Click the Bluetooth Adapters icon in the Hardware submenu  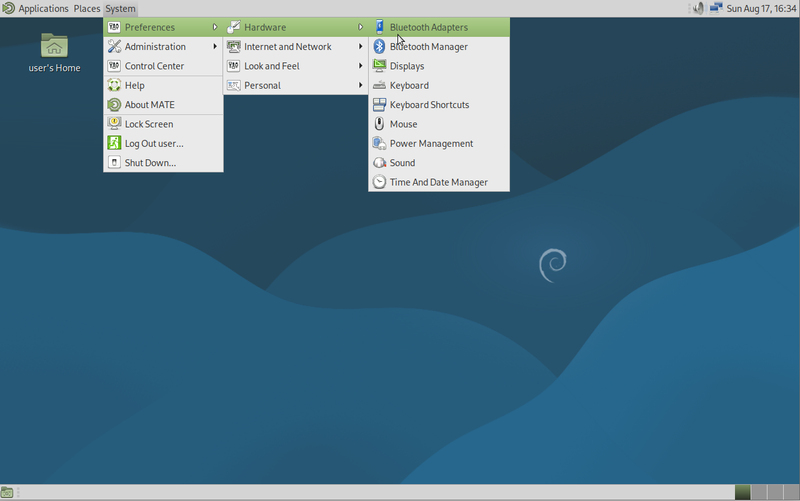point(379,27)
